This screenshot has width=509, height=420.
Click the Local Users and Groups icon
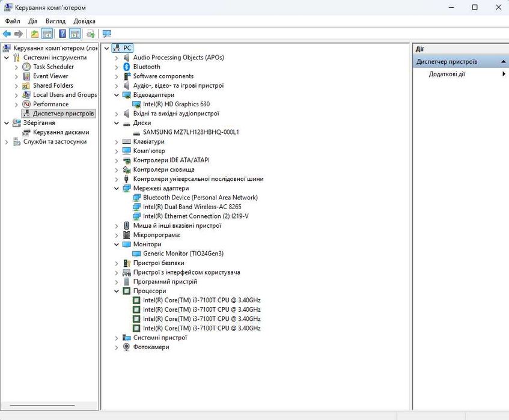pos(26,95)
